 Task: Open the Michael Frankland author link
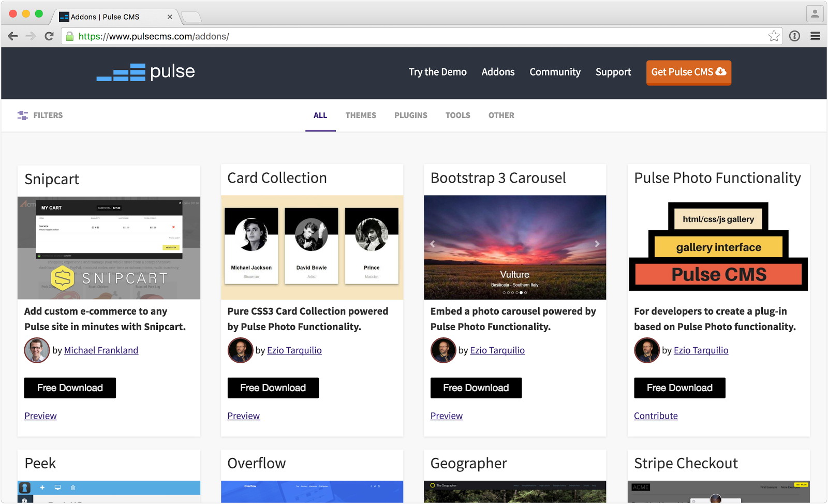[101, 350]
